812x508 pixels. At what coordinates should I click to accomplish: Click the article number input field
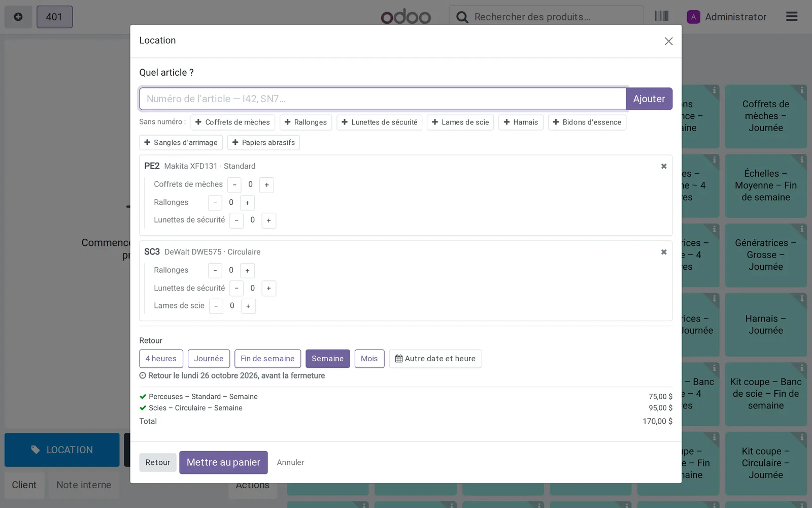pyautogui.click(x=383, y=99)
